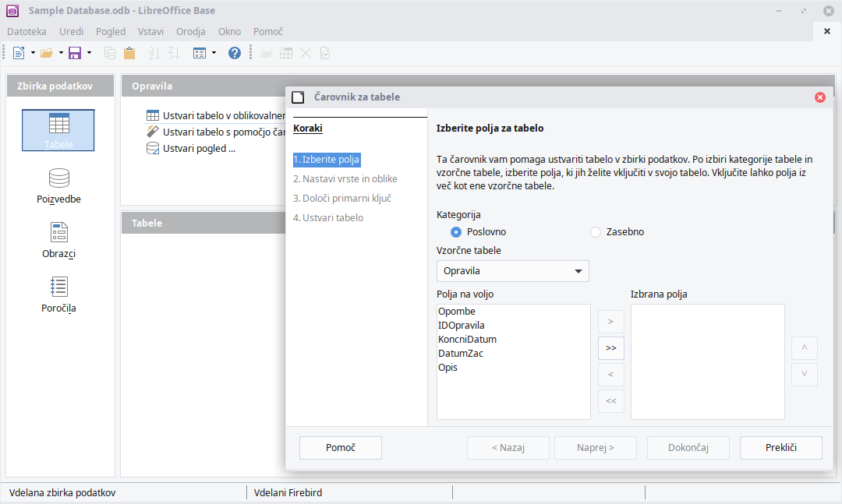
Task: Add all fields with the >> button
Action: 610,348
